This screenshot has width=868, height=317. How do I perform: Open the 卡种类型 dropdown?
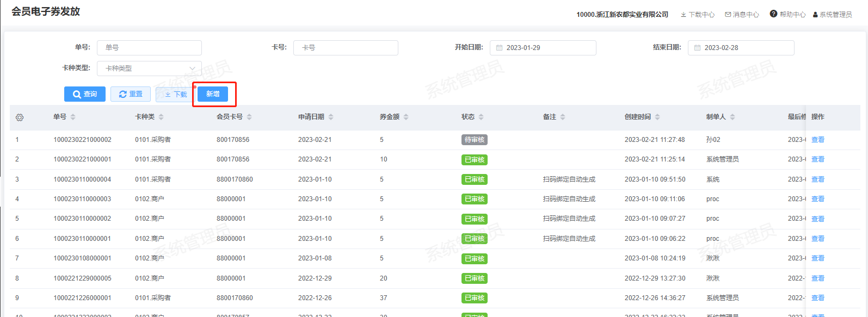pos(149,69)
